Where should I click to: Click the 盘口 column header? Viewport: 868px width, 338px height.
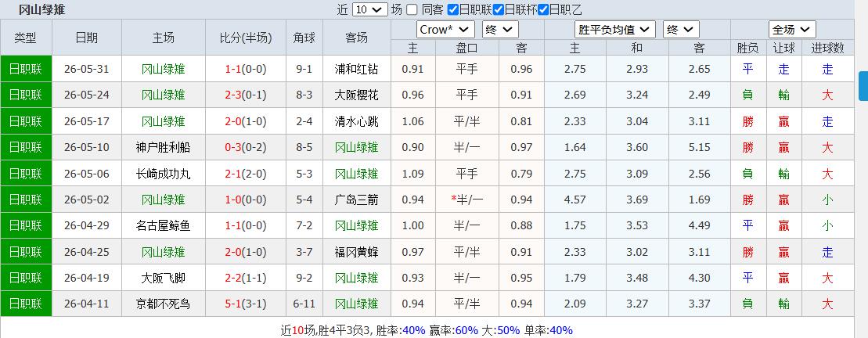point(466,49)
